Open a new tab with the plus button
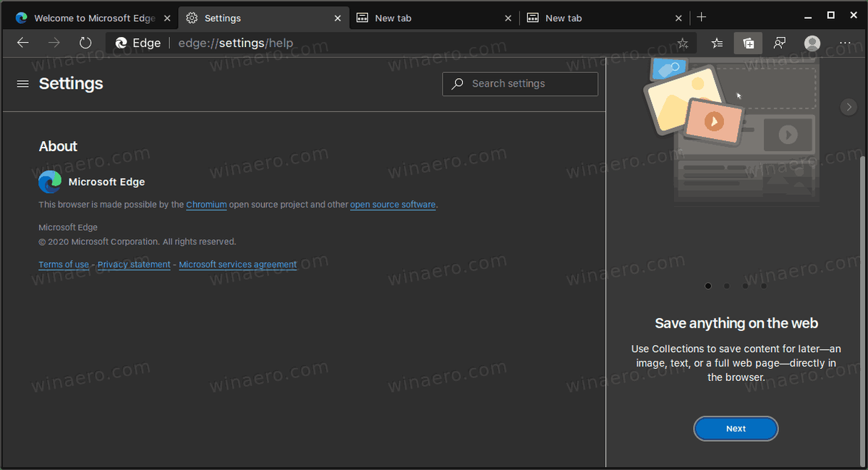Viewport: 868px width, 470px height. [701, 17]
